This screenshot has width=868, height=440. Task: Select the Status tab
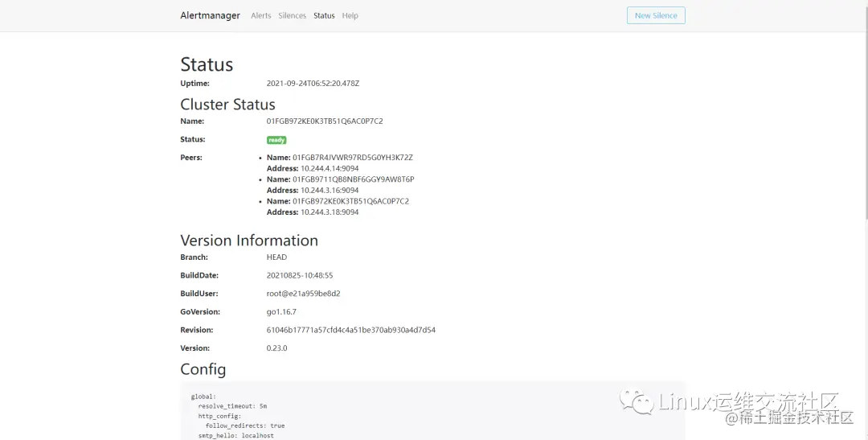324,15
